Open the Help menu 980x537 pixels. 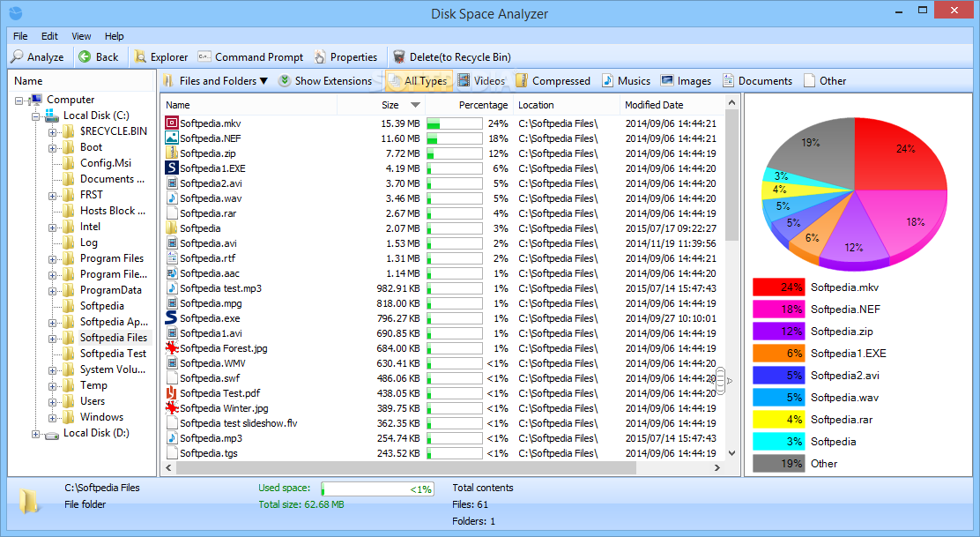[114, 36]
